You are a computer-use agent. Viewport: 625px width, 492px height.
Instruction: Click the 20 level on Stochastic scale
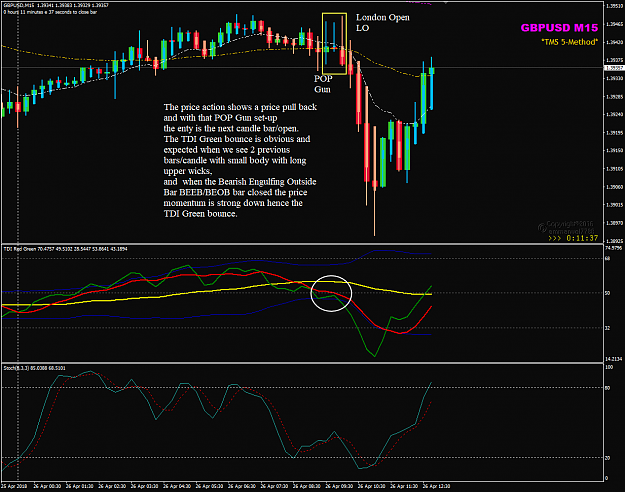coord(608,458)
